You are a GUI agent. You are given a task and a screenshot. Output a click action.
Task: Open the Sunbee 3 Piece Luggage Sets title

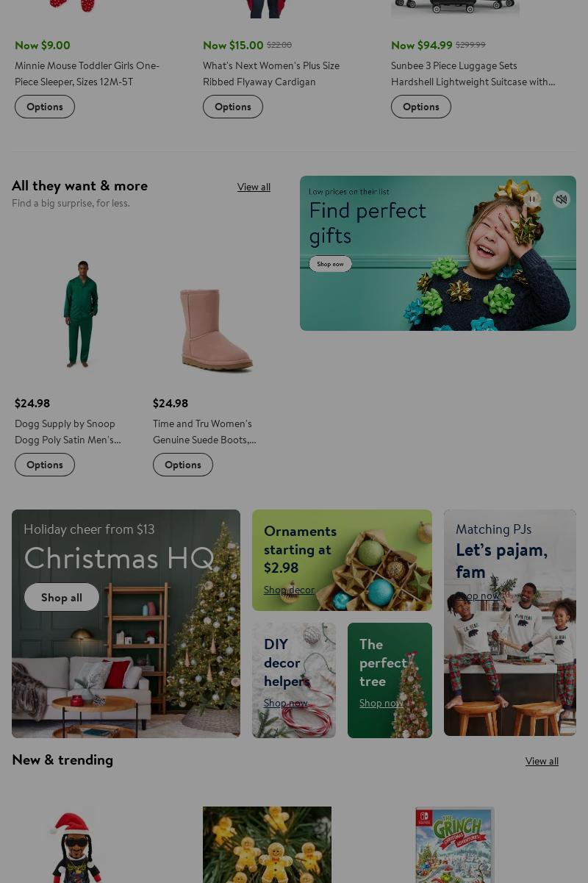[x=473, y=74]
